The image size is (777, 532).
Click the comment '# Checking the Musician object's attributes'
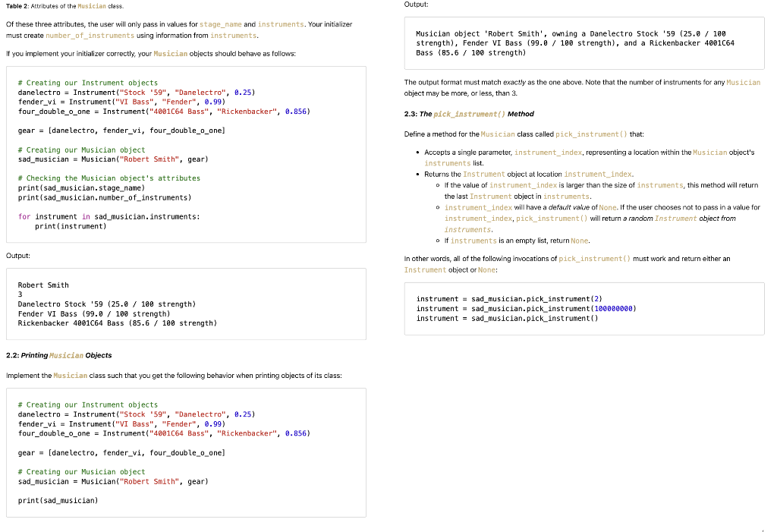[x=109, y=178]
